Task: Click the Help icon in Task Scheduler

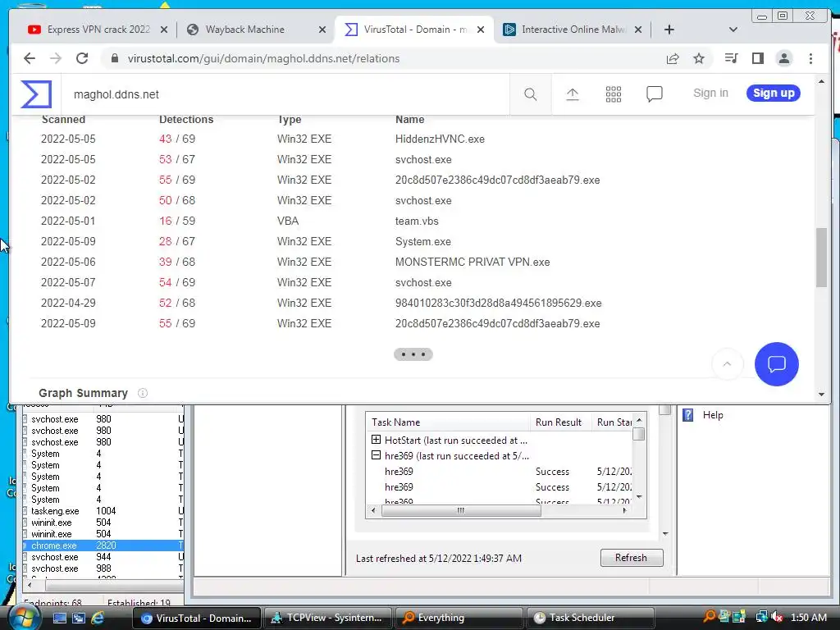Action: [688, 415]
